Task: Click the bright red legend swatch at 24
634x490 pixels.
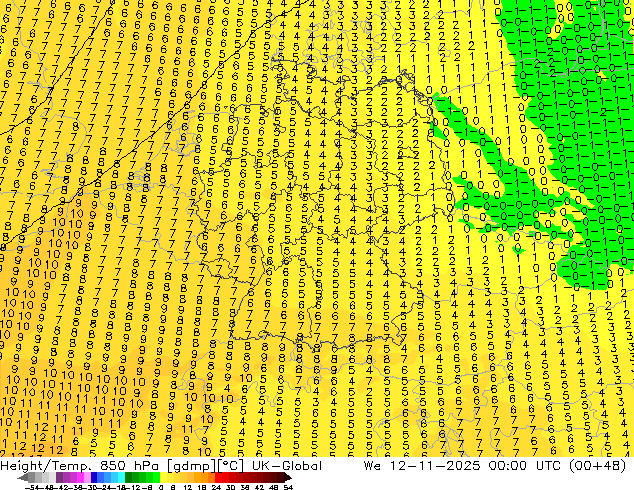Action: click(x=218, y=478)
